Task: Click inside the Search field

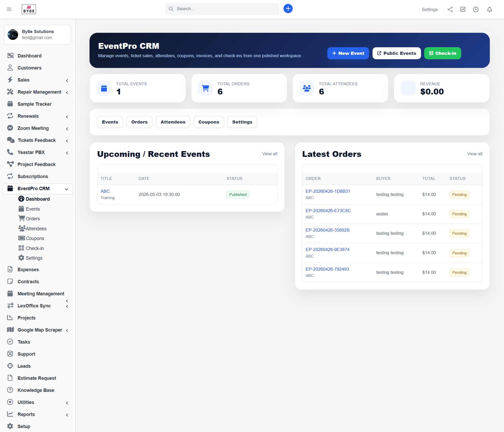Action: point(222,9)
